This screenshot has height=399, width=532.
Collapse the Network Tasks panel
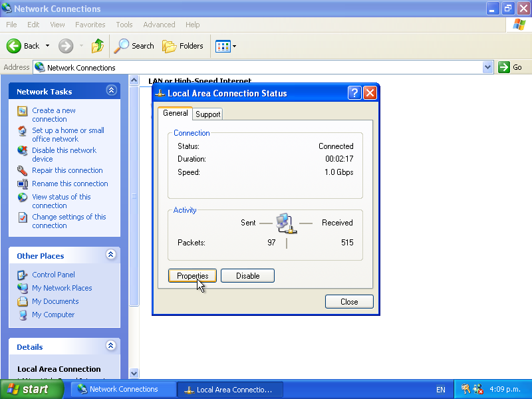pyautogui.click(x=111, y=90)
